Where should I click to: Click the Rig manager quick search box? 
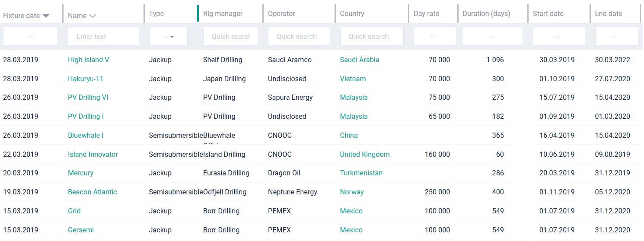[230, 37]
